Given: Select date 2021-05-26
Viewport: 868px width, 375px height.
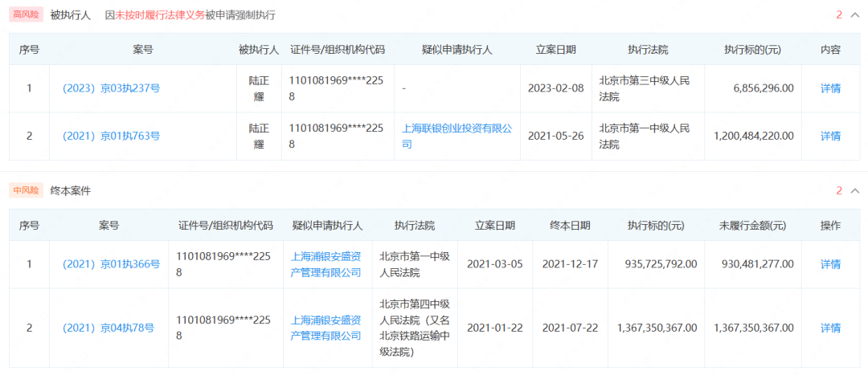Looking at the screenshot, I should (556, 136).
